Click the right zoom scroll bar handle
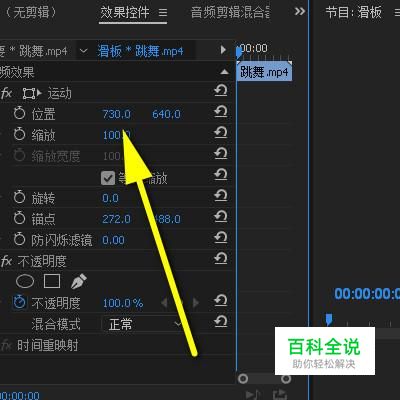This screenshot has width=400, height=400. pyautogui.click(x=286, y=379)
